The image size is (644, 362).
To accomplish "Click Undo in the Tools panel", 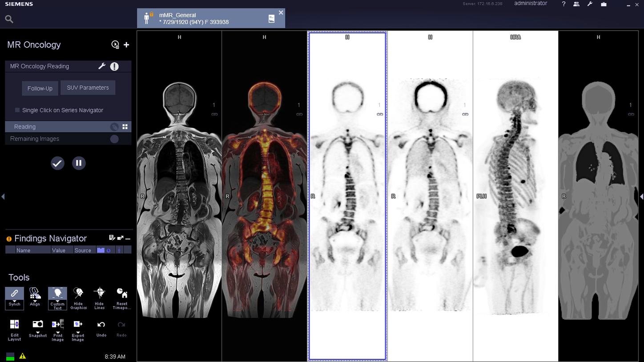I will (x=101, y=325).
